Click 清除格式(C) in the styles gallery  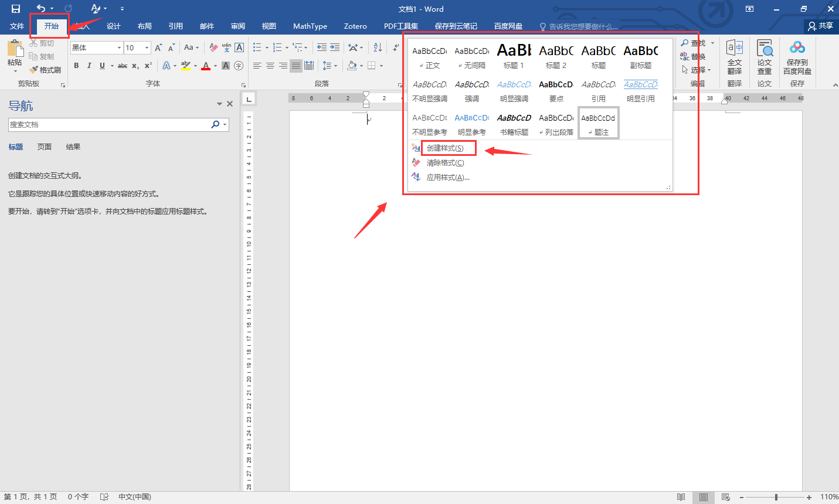(445, 163)
